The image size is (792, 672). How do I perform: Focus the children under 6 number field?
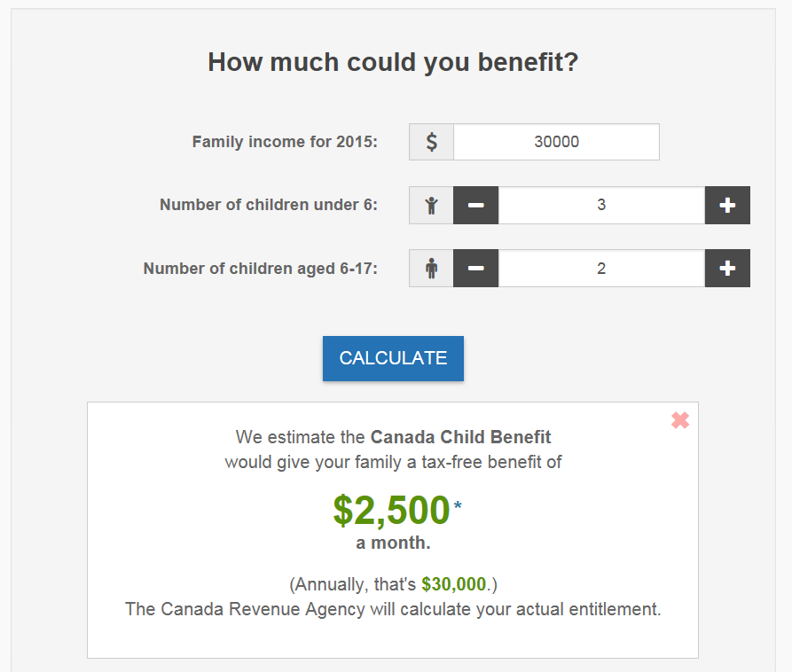point(601,206)
